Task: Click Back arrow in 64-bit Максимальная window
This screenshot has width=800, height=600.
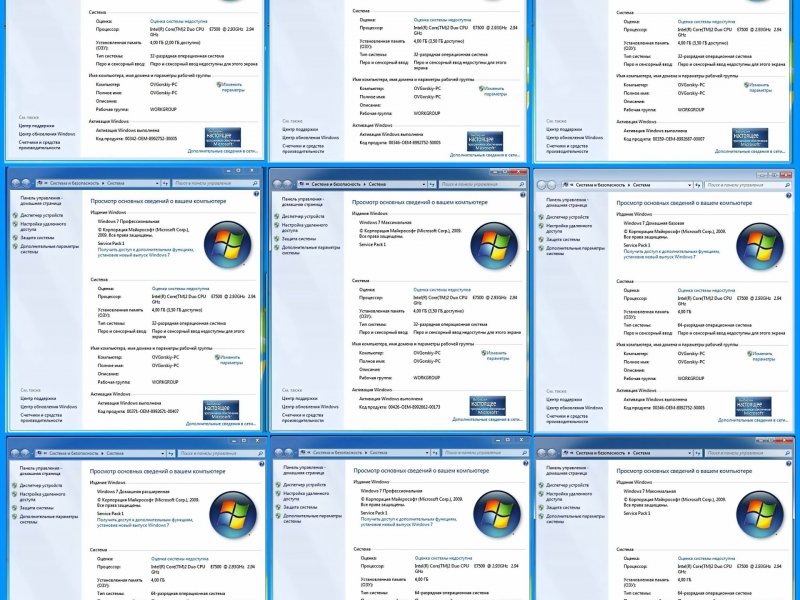Action: tap(542, 453)
